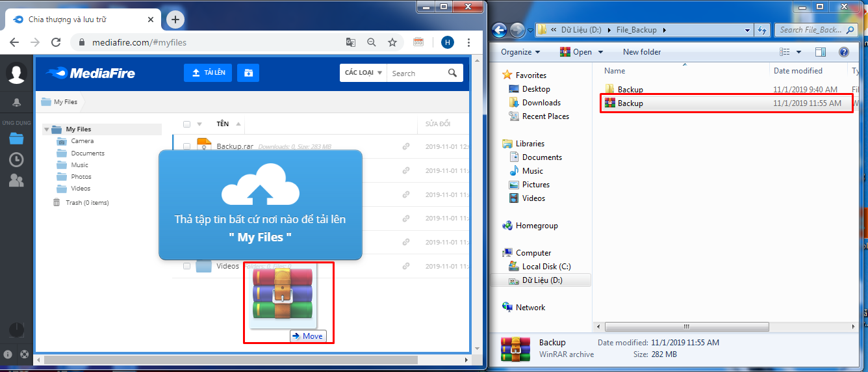The width and height of the screenshot is (868, 372).
Task: Bookmark this page with the star icon
Action: pyautogui.click(x=392, y=42)
